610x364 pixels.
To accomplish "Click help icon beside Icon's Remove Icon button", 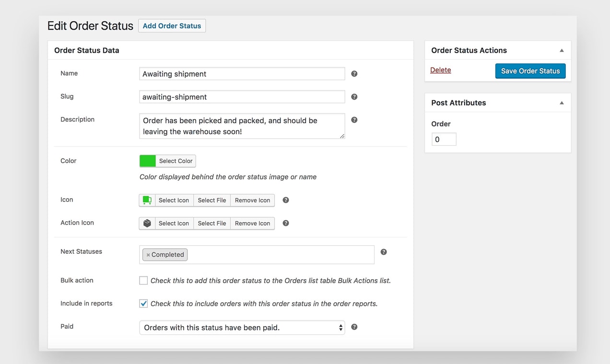I will click(286, 200).
